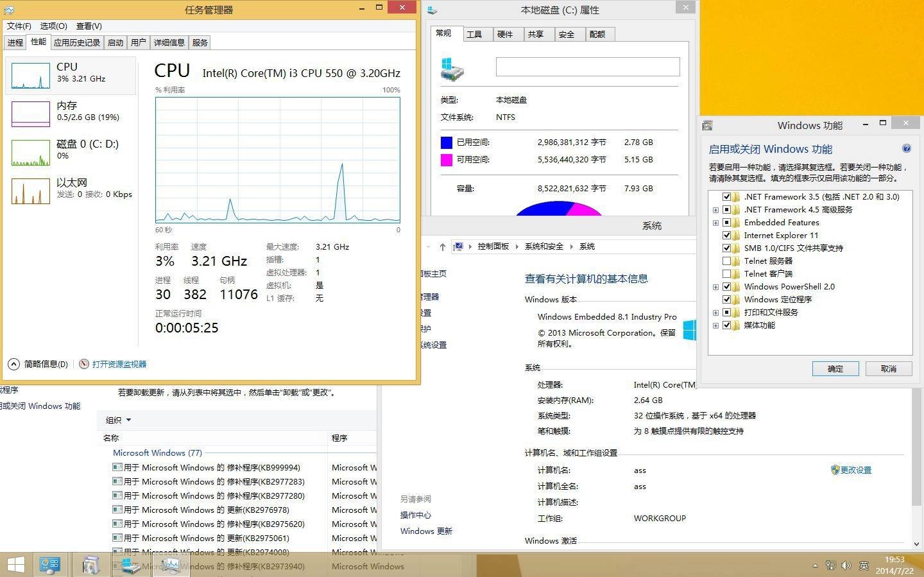Enable Telnet 服务器 checkbox

click(727, 261)
